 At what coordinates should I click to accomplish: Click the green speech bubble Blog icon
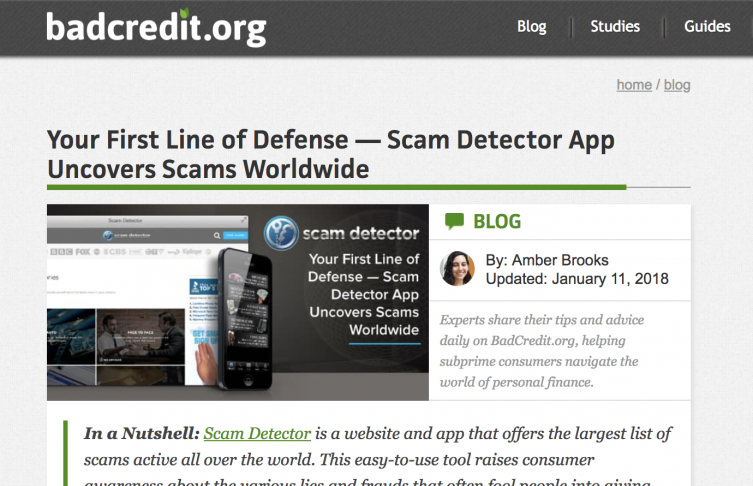point(454,221)
